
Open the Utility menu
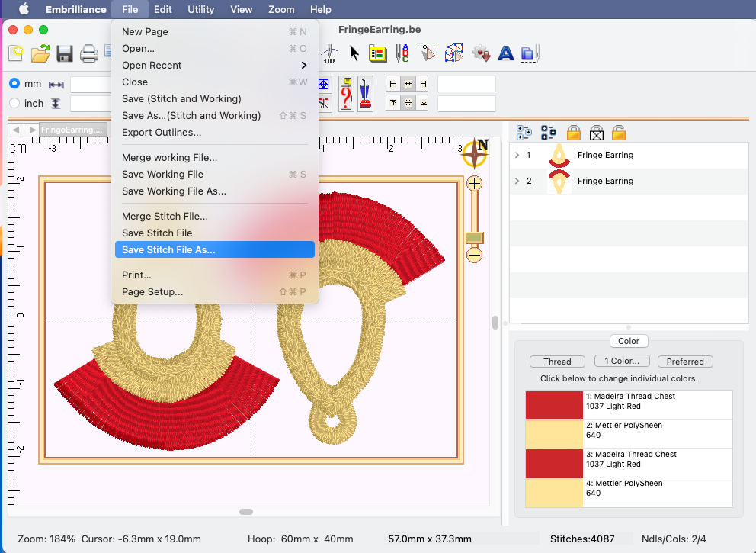tap(200, 10)
